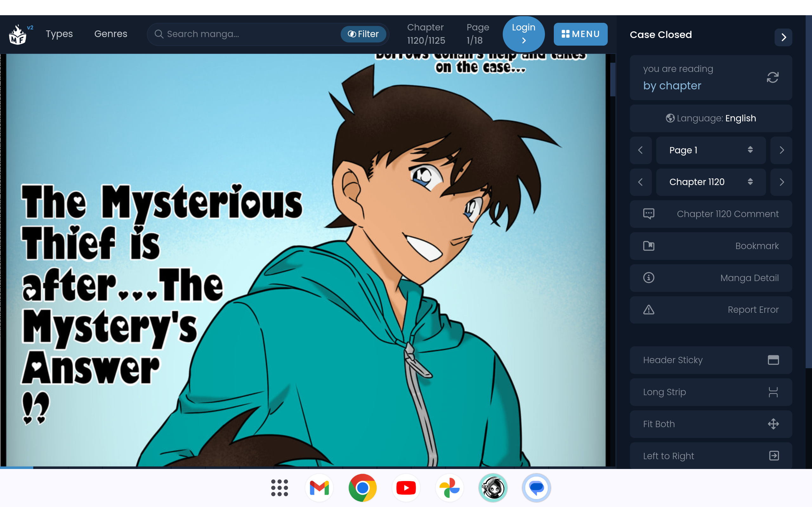Viewport: 812px width, 507px height.
Task: Open the Genres menu
Action: point(111,34)
